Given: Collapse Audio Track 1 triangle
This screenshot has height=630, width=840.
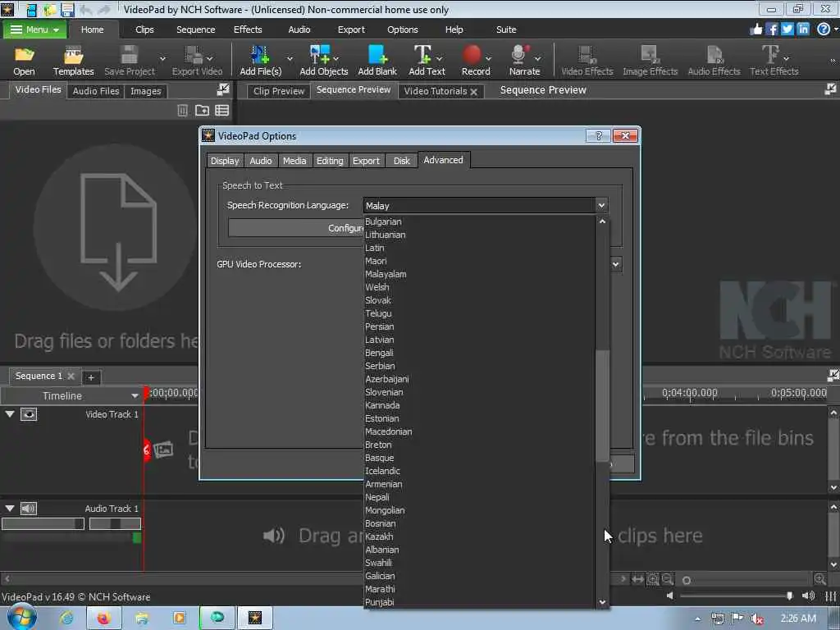Looking at the screenshot, I should coord(10,509).
